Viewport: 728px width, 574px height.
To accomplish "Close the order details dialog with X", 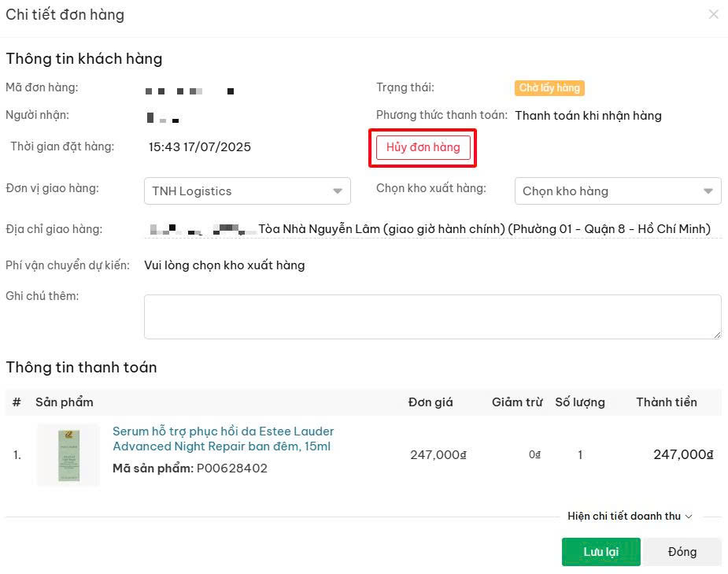I will 714,15.
